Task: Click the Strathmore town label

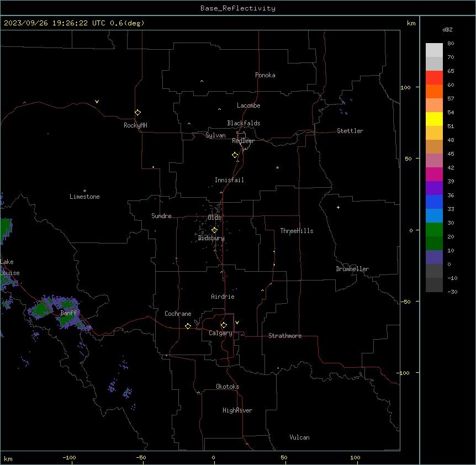Action: (x=285, y=336)
